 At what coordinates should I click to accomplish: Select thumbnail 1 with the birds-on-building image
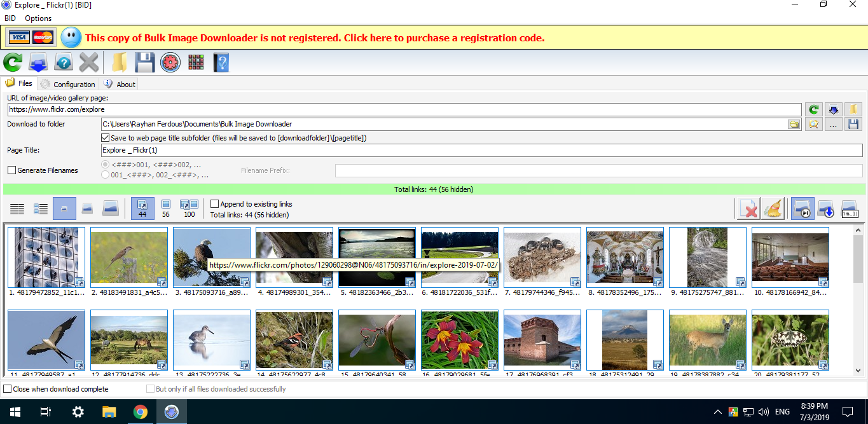tap(46, 257)
